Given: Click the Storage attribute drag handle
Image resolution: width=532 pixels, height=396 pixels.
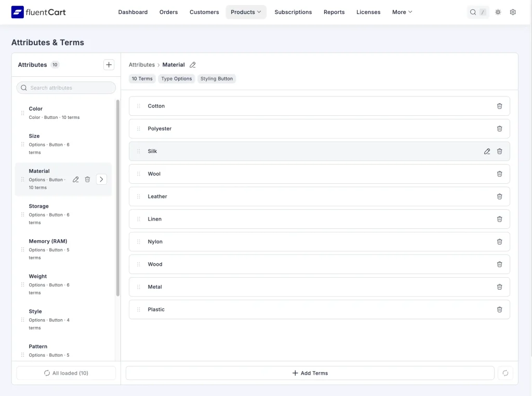Looking at the screenshot, I should tap(22, 214).
